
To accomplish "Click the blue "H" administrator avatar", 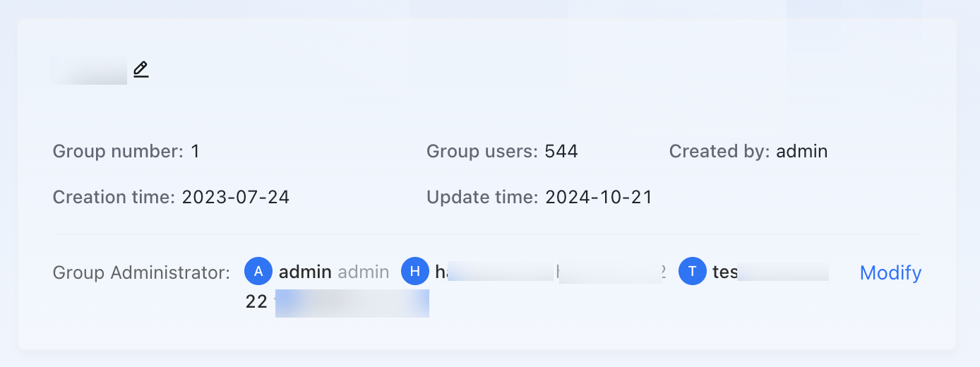I will pos(415,271).
